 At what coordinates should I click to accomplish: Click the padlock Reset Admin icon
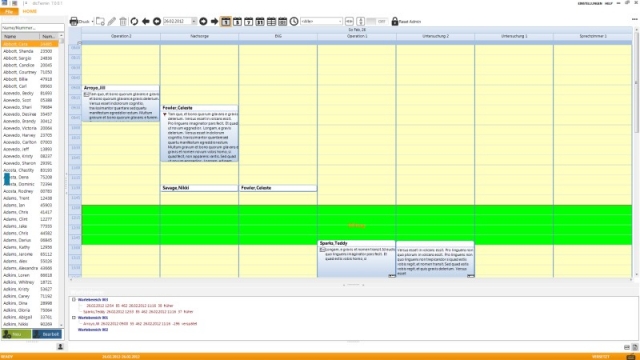click(x=395, y=21)
